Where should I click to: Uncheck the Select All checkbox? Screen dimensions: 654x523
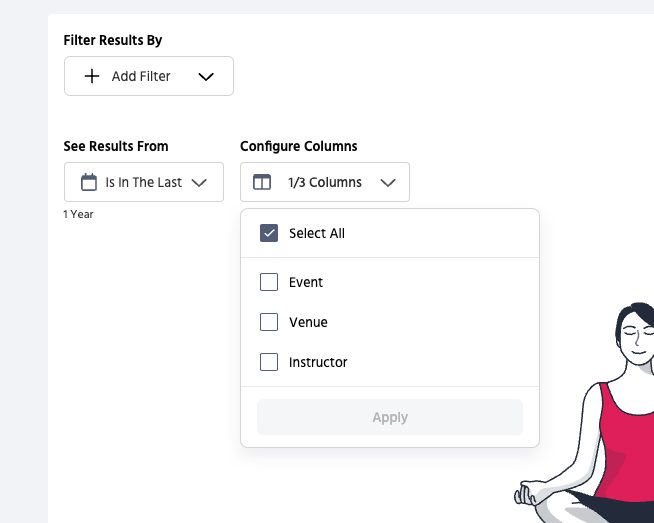269,233
